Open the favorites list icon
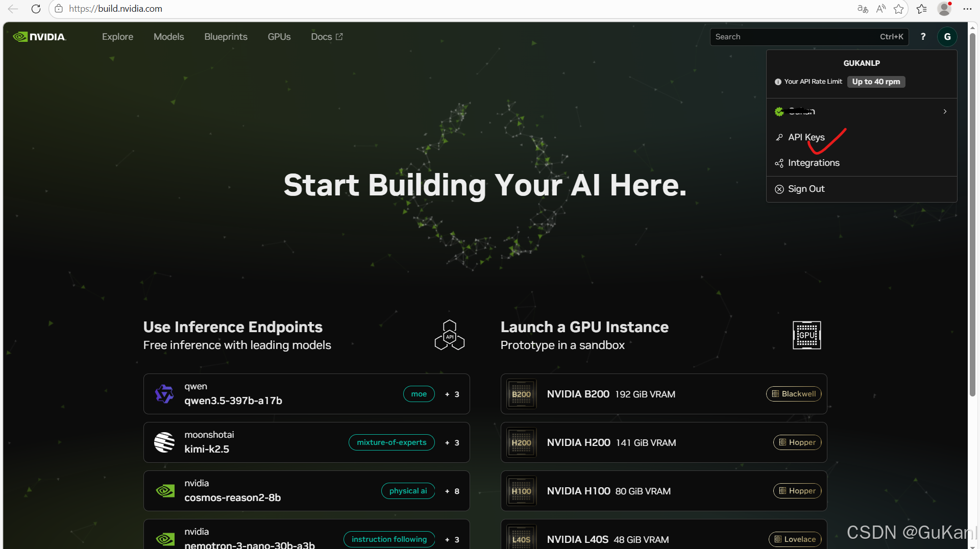 (922, 9)
